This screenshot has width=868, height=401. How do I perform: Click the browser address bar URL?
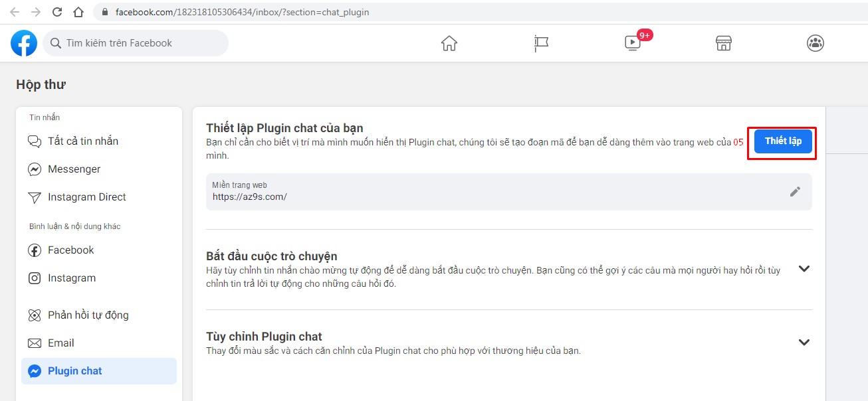(242, 12)
